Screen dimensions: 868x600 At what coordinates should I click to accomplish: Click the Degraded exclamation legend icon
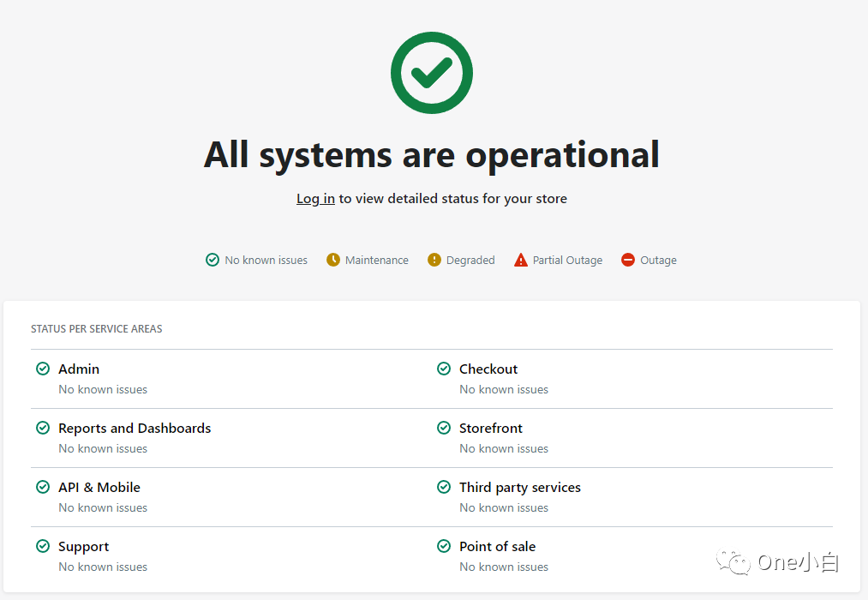(434, 260)
